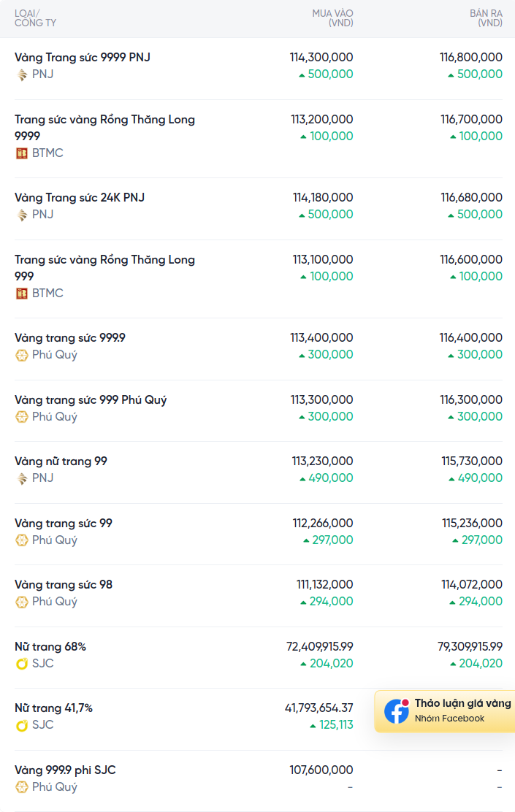Click the LOẠI/CÔNG TY column header
This screenshot has width=515, height=812.
click(x=35, y=18)
